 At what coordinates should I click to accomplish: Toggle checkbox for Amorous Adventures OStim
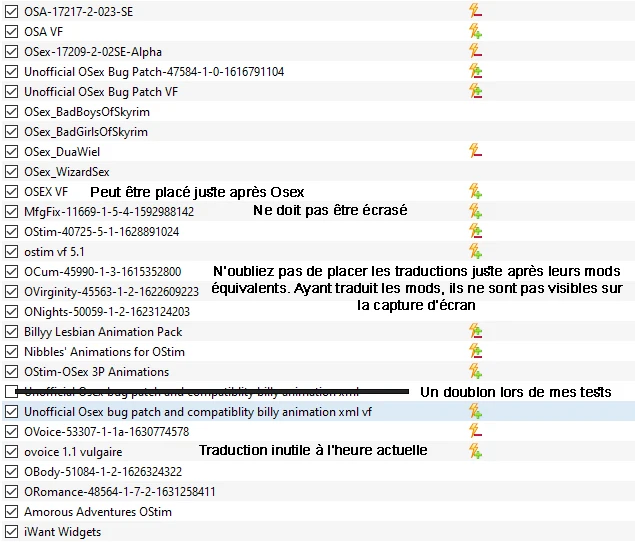coord(11,512)
